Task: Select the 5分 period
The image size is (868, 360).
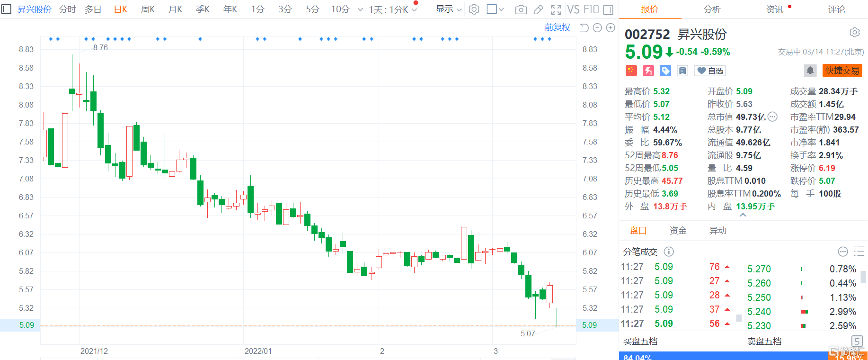Action: point(313,9)
